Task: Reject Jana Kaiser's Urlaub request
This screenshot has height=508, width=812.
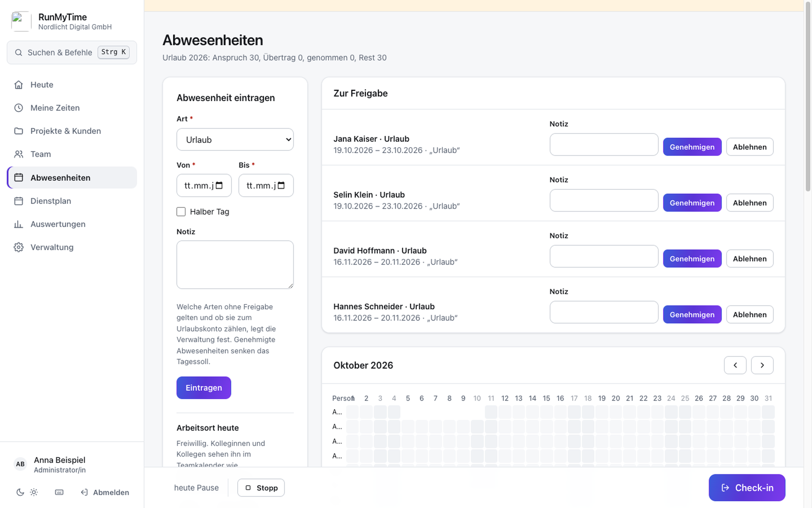Action: coord(750,147)
